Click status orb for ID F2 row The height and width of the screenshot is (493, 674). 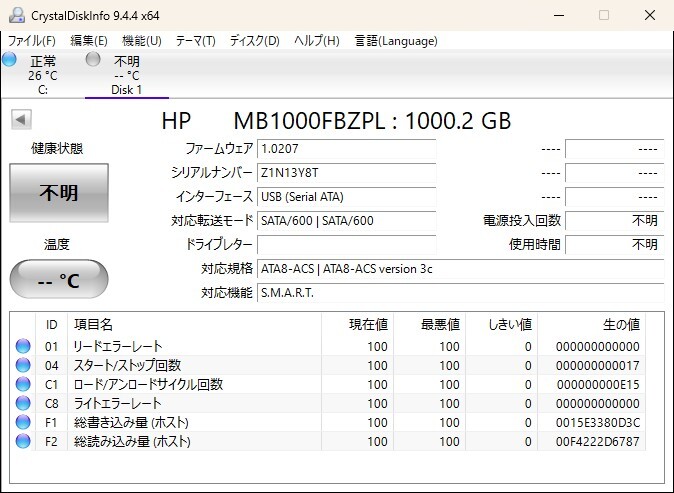click(x=23, y=441)
